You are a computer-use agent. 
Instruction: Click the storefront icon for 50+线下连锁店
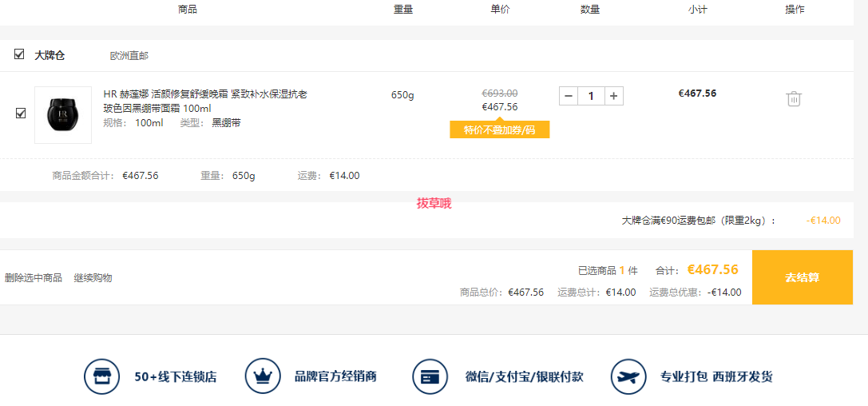coord(102,376)
